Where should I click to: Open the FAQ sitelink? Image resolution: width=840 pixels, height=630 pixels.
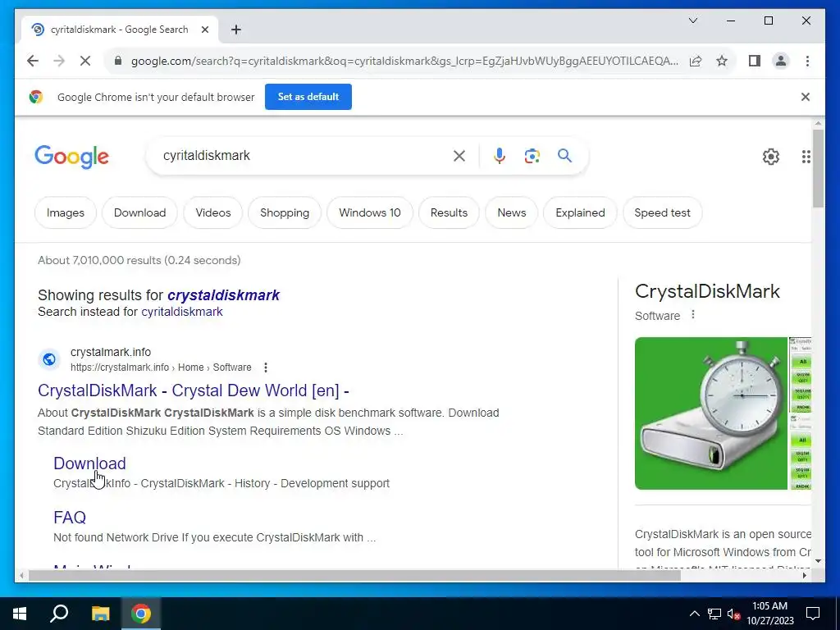[70, 518]
